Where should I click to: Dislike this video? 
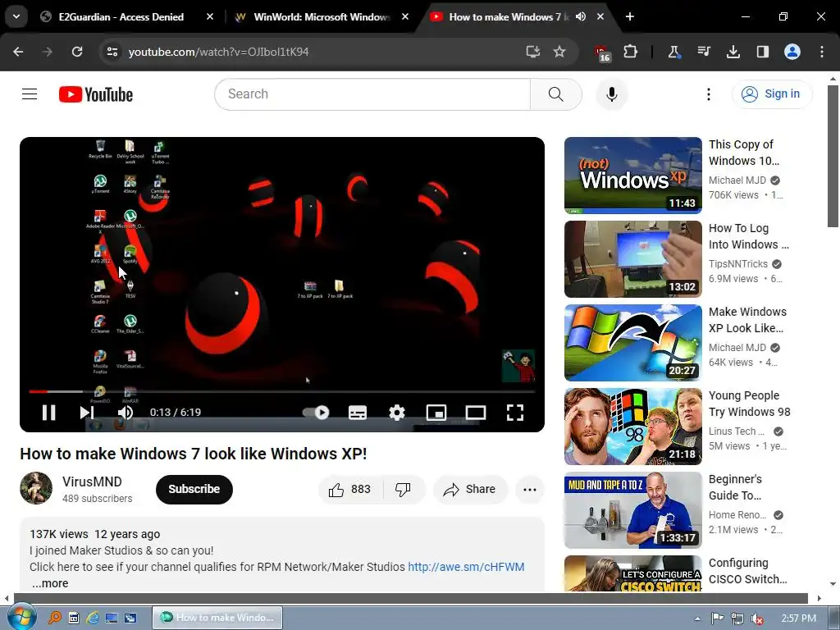click(404, 489)
